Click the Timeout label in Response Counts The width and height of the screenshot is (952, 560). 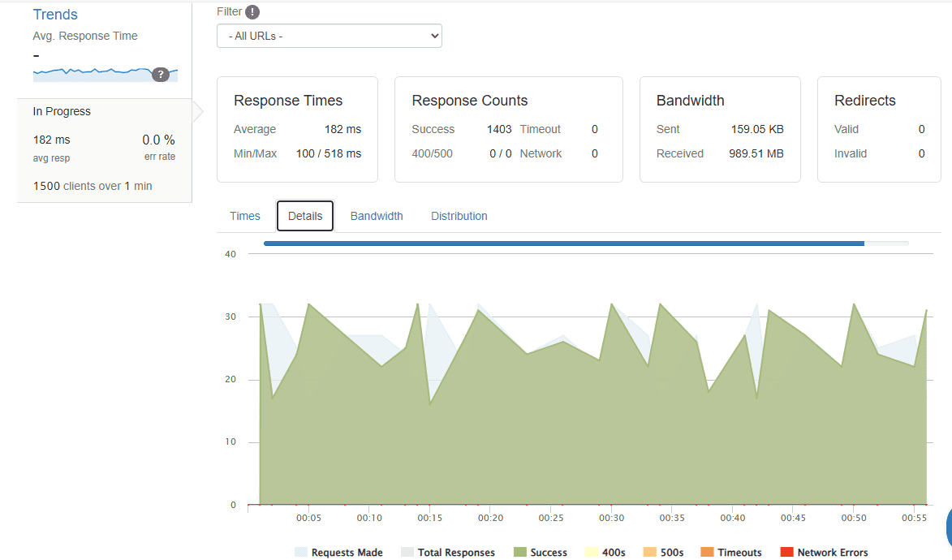pyautogui.click(x=540, y=129)
